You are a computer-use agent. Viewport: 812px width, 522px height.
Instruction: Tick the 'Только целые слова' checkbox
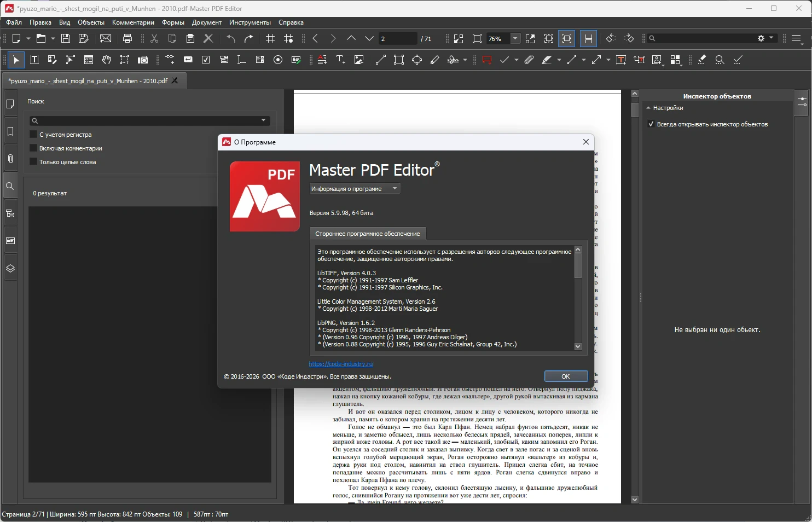(33, 162)
